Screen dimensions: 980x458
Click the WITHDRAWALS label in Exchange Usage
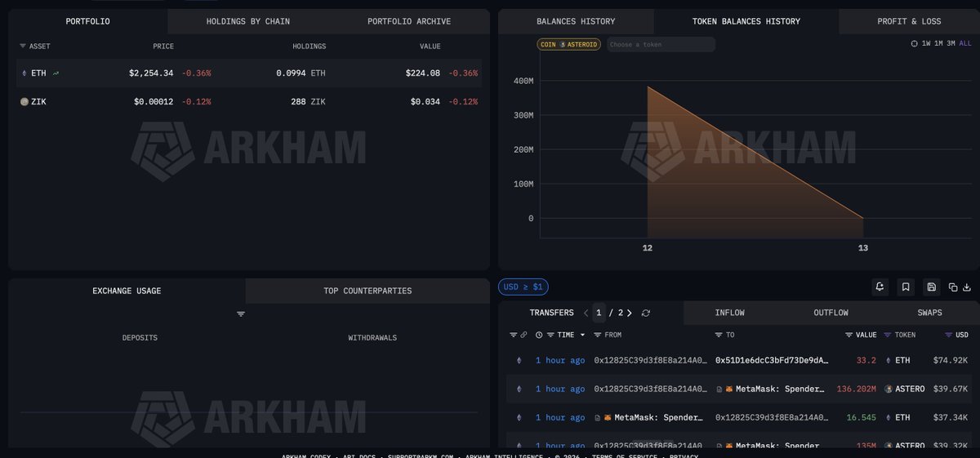click(372, 338)
